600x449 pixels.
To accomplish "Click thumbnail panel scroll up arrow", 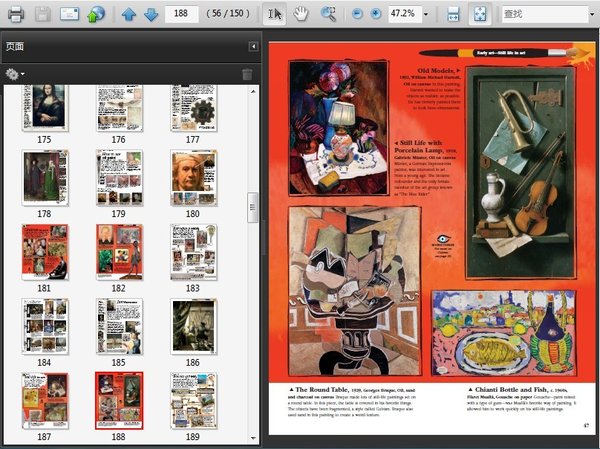I will pos(253,91).
